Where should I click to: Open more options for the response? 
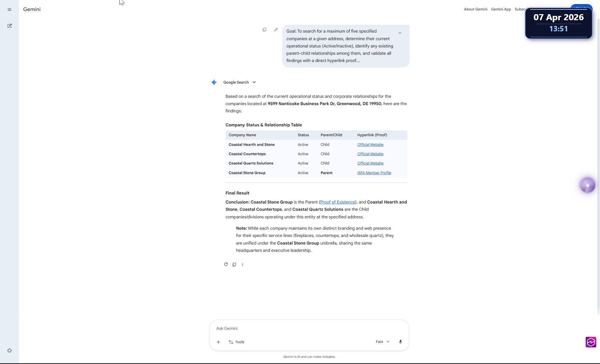(x=243, y=265)
